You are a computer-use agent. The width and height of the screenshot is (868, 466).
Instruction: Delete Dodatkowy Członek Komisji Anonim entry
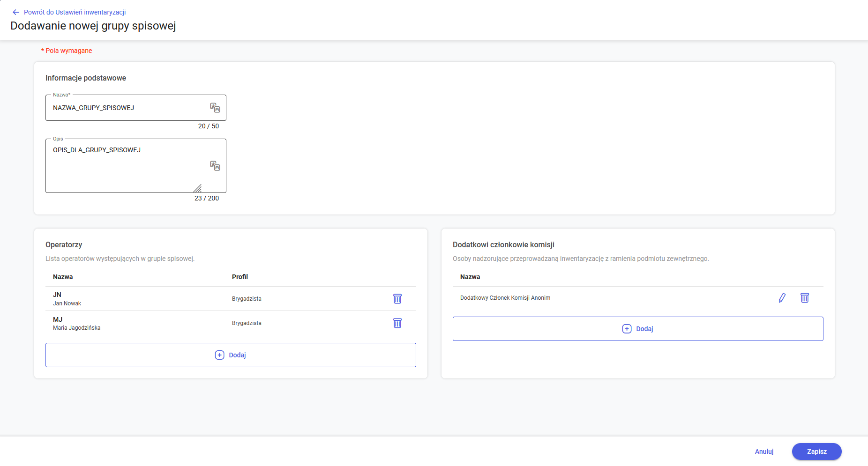(x=804, y=298)
